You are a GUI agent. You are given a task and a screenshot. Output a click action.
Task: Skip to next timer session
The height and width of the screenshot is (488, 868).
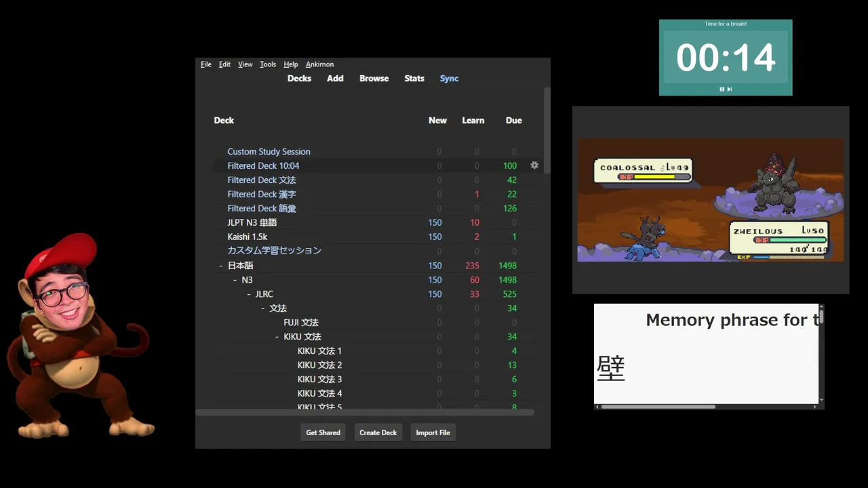730,89
